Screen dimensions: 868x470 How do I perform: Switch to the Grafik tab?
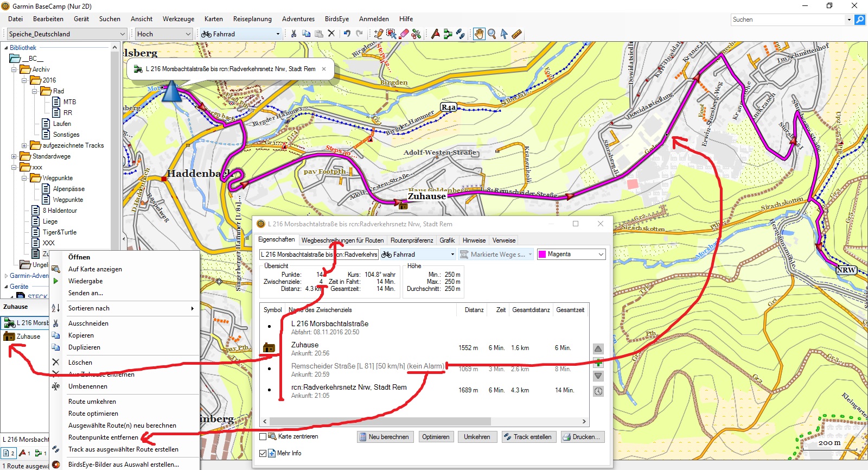click(447, 240)
